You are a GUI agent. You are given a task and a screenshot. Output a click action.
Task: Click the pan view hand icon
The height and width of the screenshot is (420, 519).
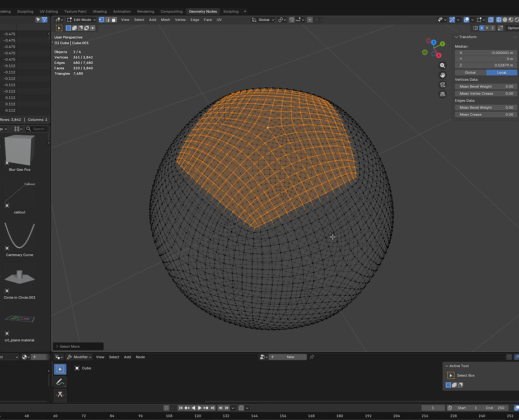click(x=442, y=75)
